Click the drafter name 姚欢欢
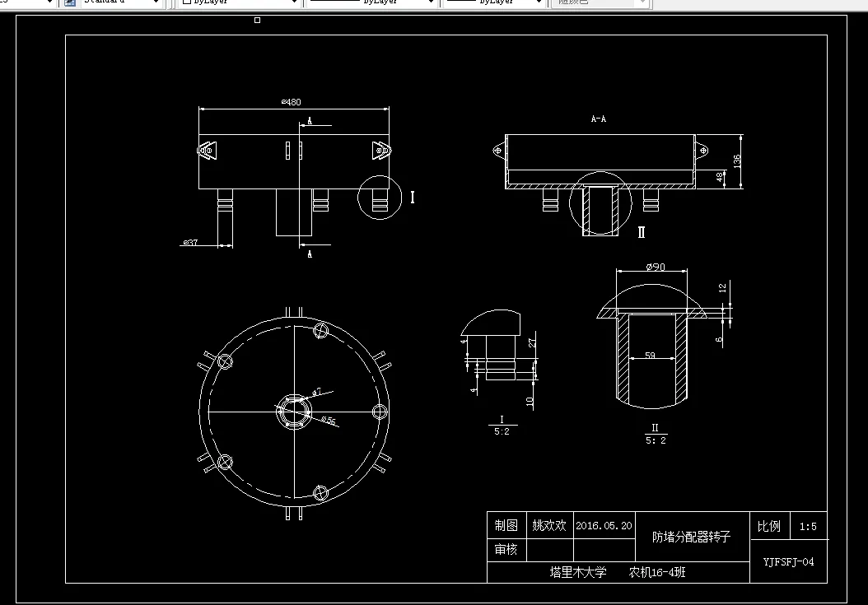868x605 pixels. 549,525
